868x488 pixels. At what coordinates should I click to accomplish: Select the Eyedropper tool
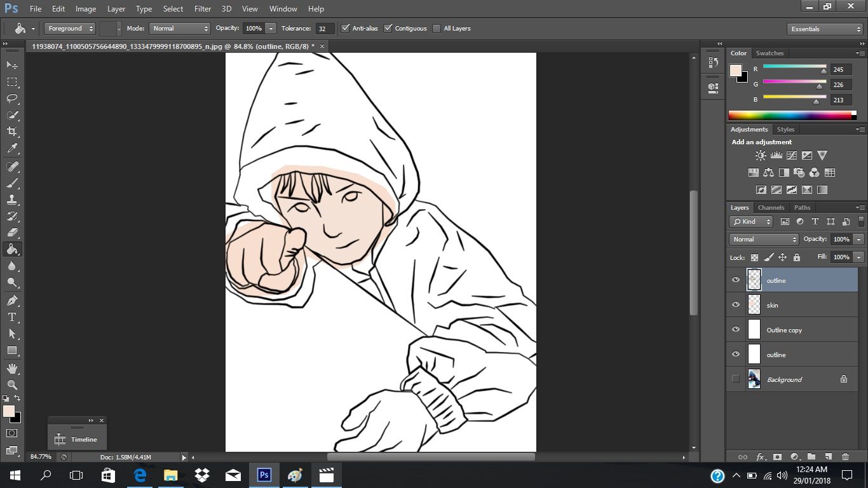point(12,148)
